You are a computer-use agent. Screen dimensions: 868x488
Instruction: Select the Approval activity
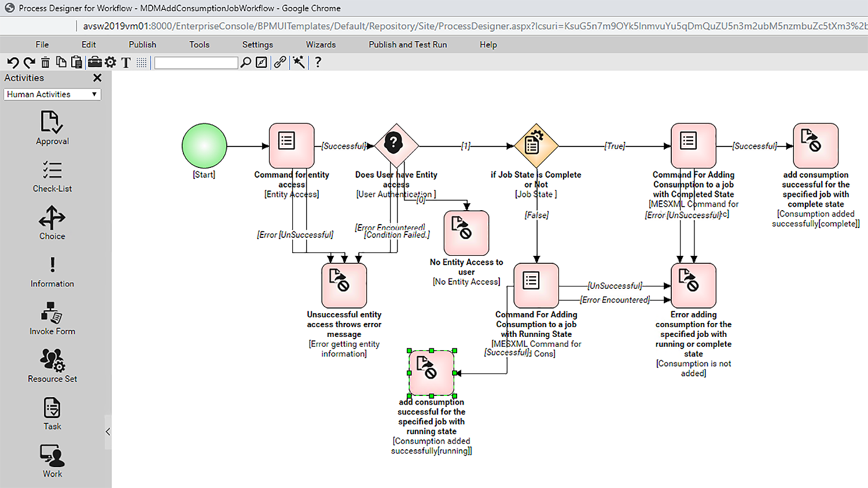(x=52, y=128)
